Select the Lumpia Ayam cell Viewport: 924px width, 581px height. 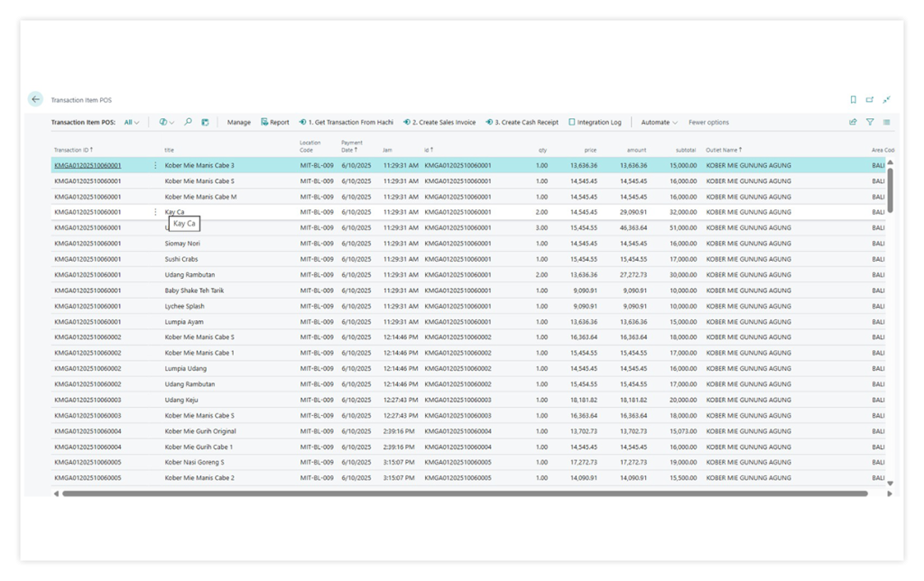click(x=184, y=322)
